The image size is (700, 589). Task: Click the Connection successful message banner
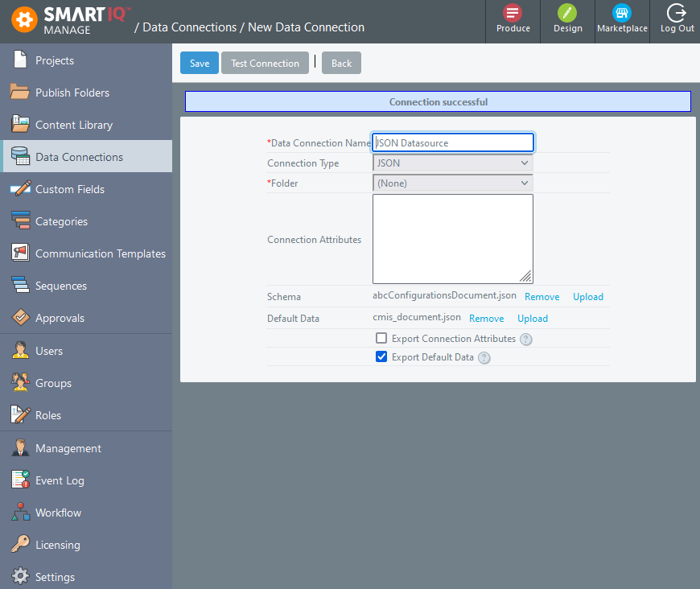(438, 102)
